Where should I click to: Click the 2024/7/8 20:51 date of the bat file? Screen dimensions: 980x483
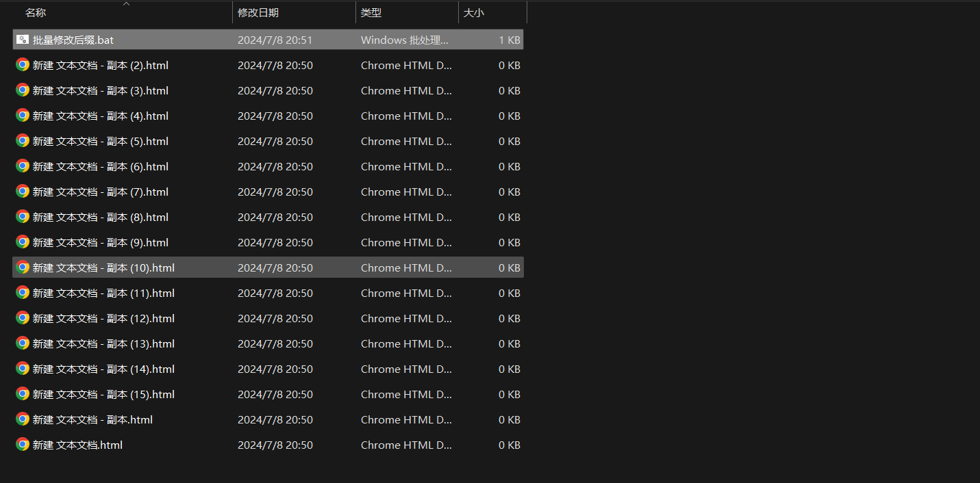point(275,40)
